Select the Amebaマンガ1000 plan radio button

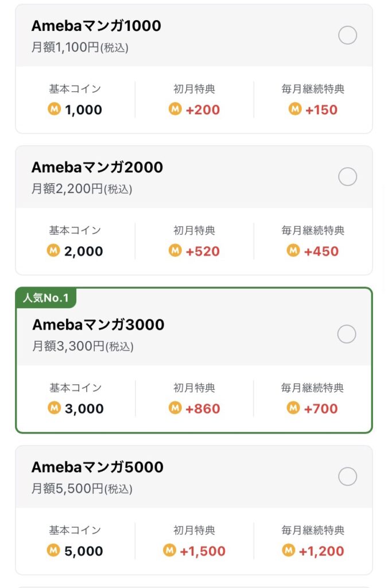[x=347, y=35]
